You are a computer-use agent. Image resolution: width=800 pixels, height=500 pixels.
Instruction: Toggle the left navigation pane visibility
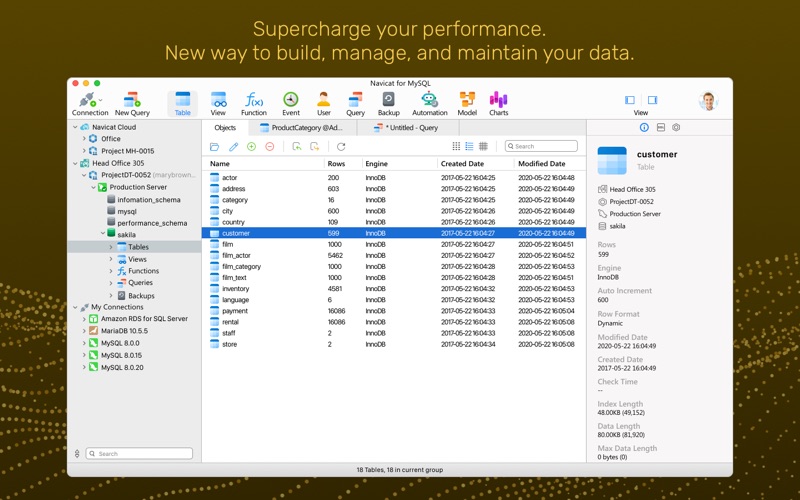point(630,100)
